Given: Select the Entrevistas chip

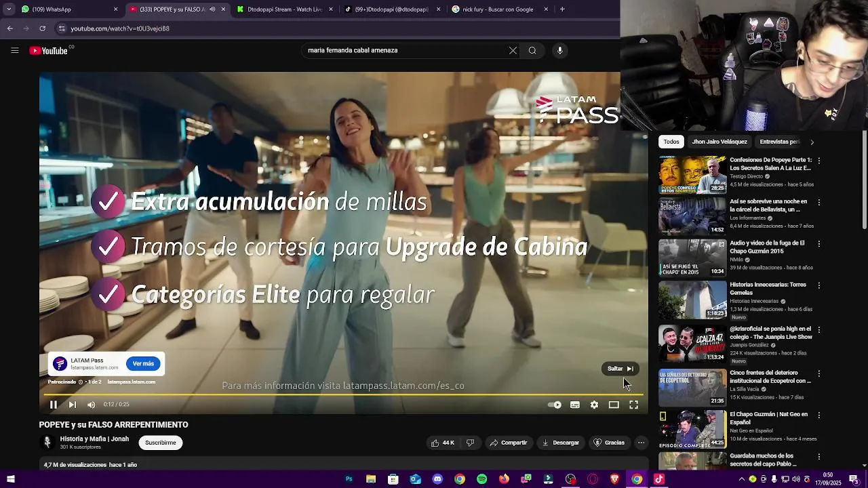Looking at the screenshot, I should pyautogui.click(x=779, y=142).
